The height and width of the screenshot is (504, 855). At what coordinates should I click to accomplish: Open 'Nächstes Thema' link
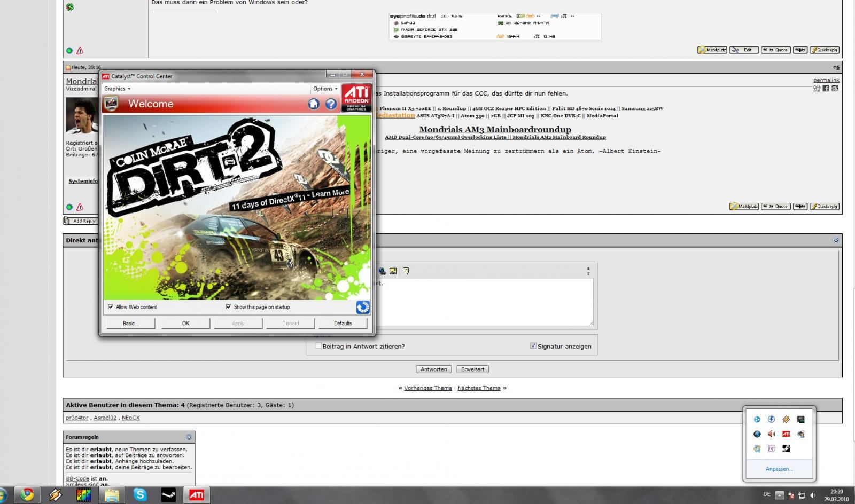coord(479,388)
